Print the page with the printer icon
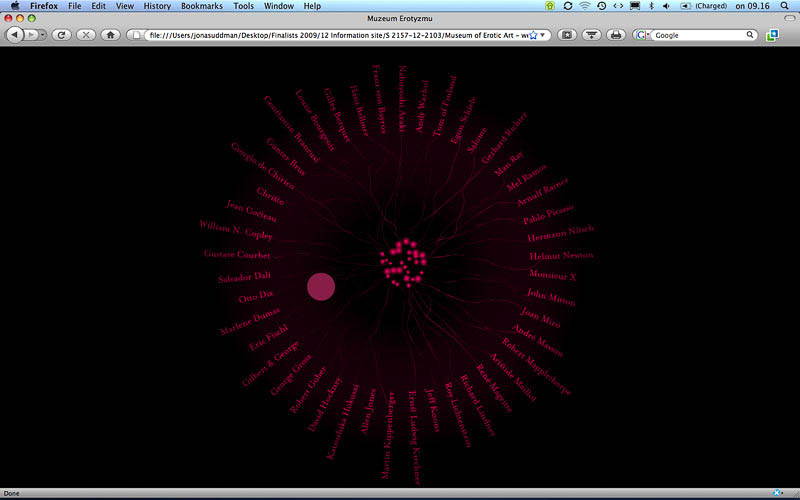Screen dimensions: 800x500 pos(616,35)
